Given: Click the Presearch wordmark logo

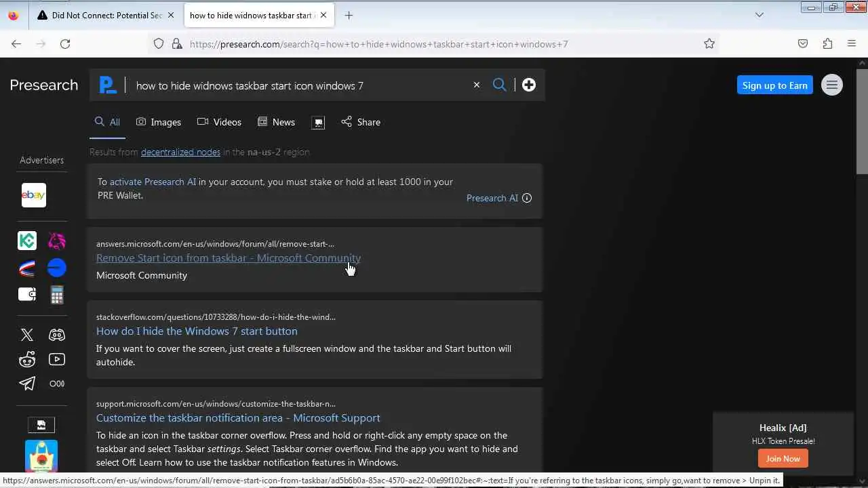Looking at the screenshot, I should click(44, 85).
